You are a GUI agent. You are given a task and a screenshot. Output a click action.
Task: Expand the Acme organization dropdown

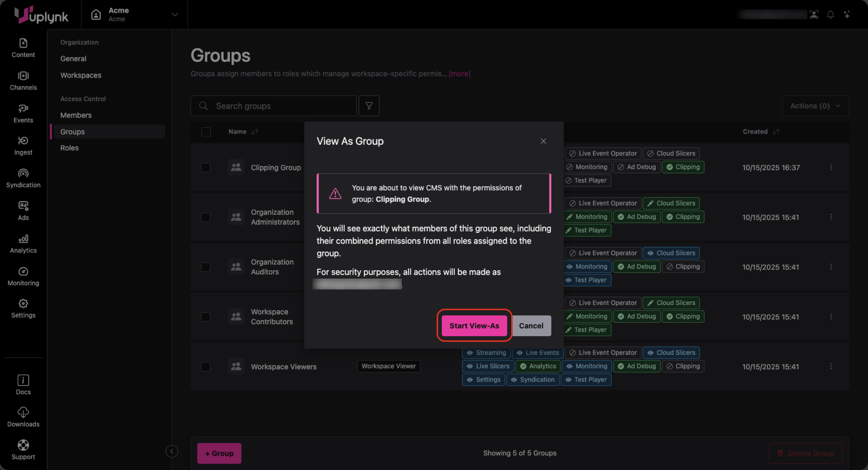174,15
